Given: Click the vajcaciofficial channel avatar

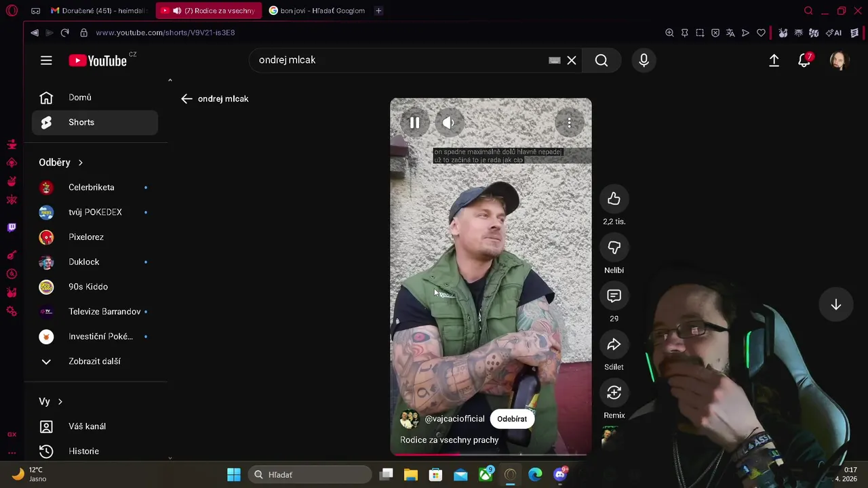Looking at the screenshot, I should pos(409,419).
